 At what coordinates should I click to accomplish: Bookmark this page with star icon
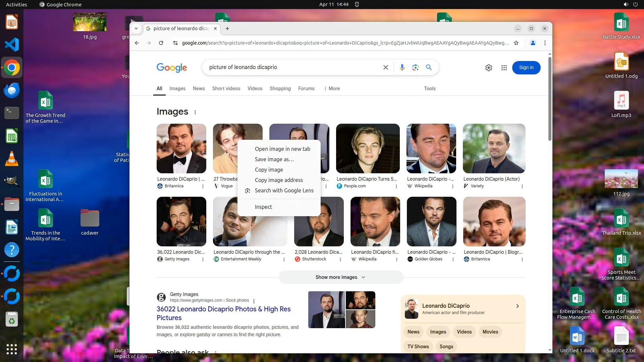click(516, 43)
